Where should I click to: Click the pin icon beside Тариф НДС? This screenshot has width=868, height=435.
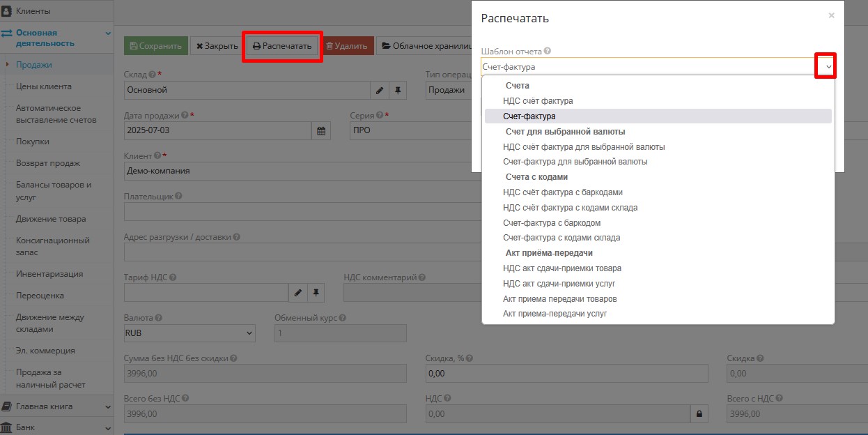(316, 293)
